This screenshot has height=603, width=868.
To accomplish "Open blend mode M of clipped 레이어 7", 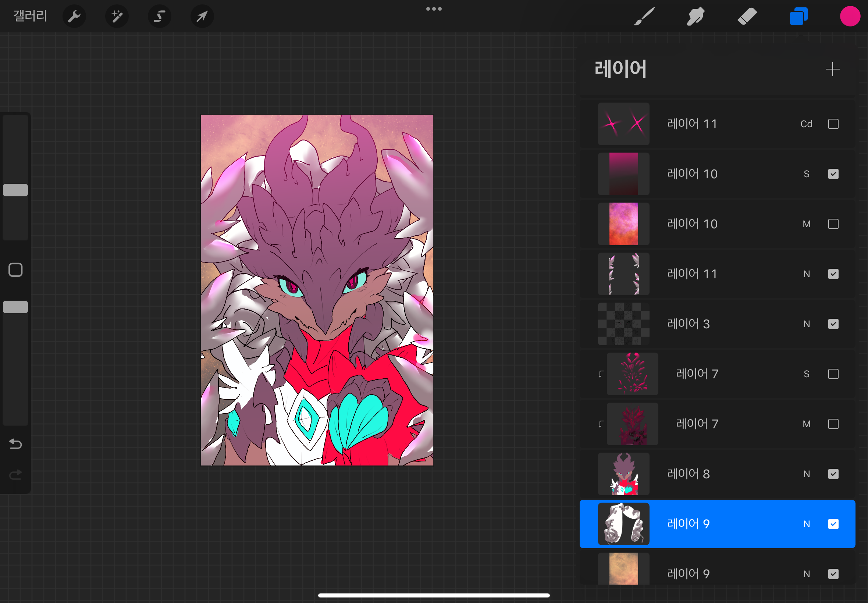I will pos(807,424).
